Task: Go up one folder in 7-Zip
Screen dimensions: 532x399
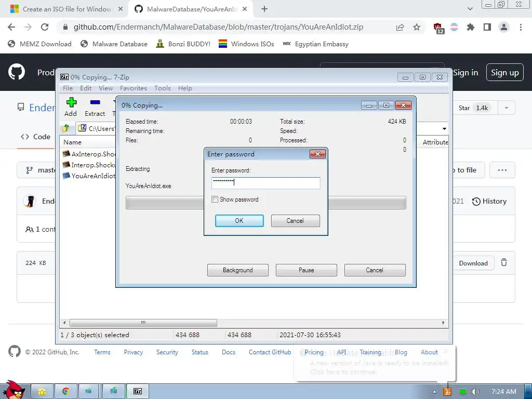Action: click(66, 128)
